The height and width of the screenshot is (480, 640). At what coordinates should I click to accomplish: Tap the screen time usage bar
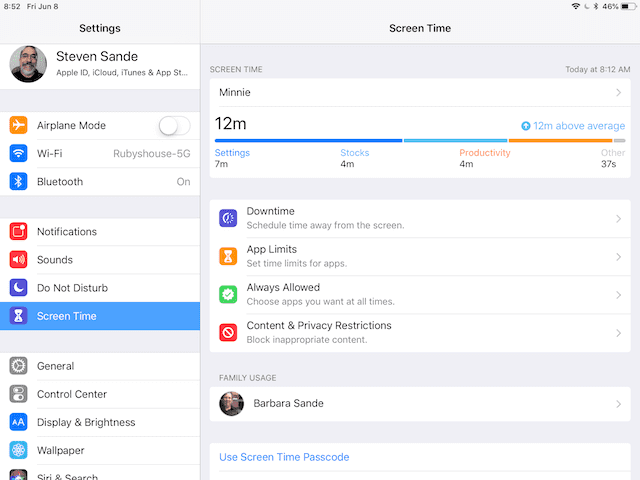[420, 141]
